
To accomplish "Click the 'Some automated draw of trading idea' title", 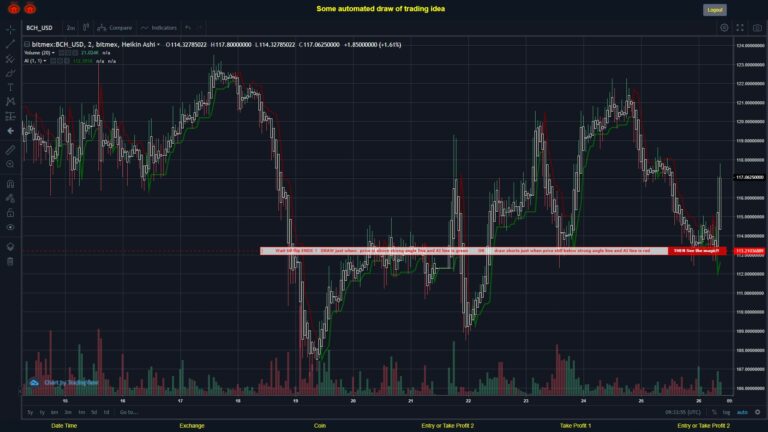I will pos(381,9).
